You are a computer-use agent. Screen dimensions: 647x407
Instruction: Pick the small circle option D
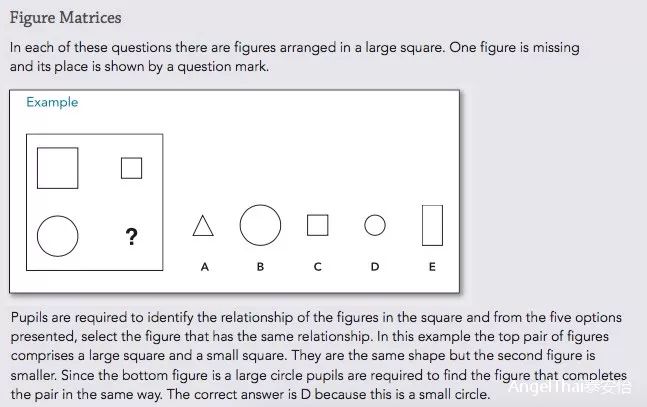point(375,225)
